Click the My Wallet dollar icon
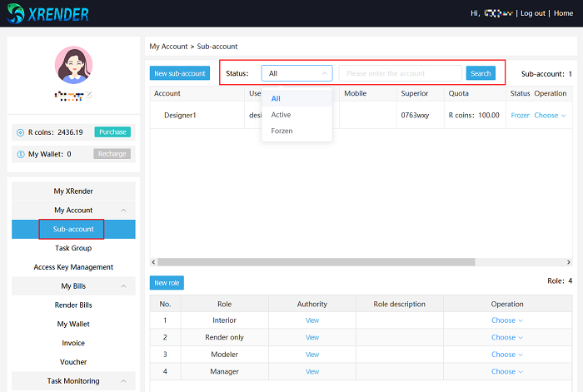Image resolution: width=583 pixels, height=392 pixels. [20, 154]
